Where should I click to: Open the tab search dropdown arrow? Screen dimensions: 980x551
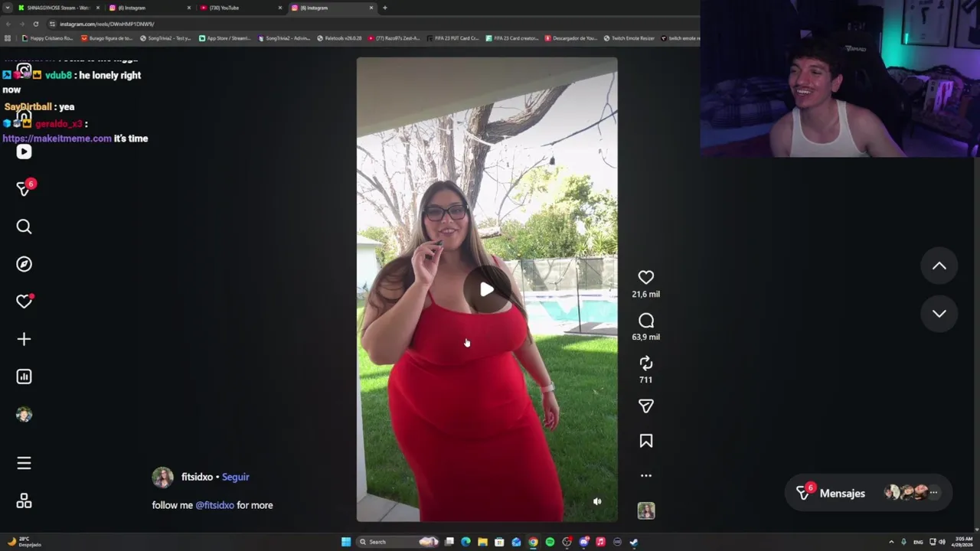coord(8,8)
